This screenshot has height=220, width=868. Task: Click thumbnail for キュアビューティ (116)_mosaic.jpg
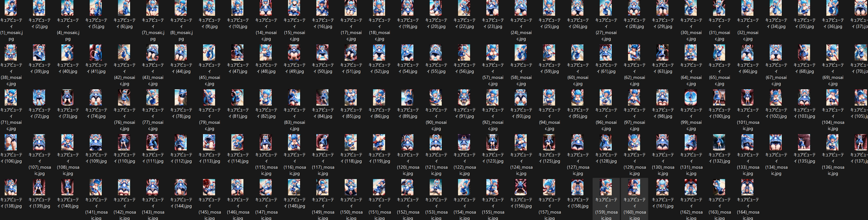pos(294,142)
